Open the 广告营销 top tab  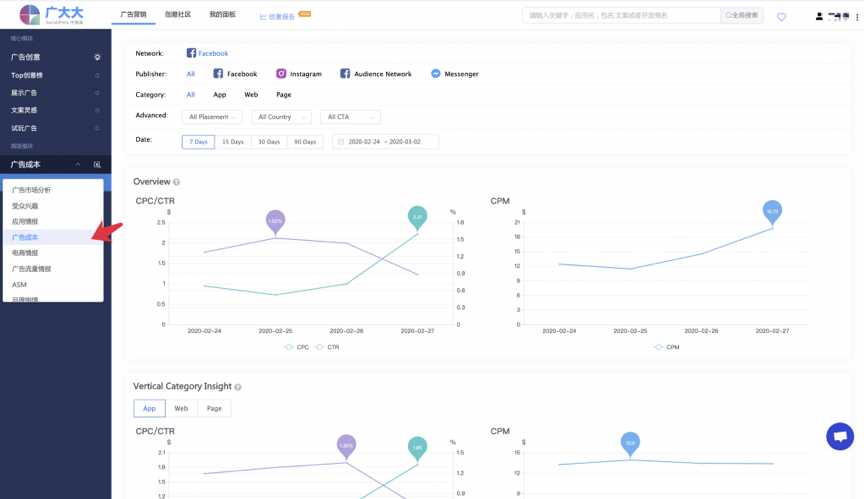[133, 14]
